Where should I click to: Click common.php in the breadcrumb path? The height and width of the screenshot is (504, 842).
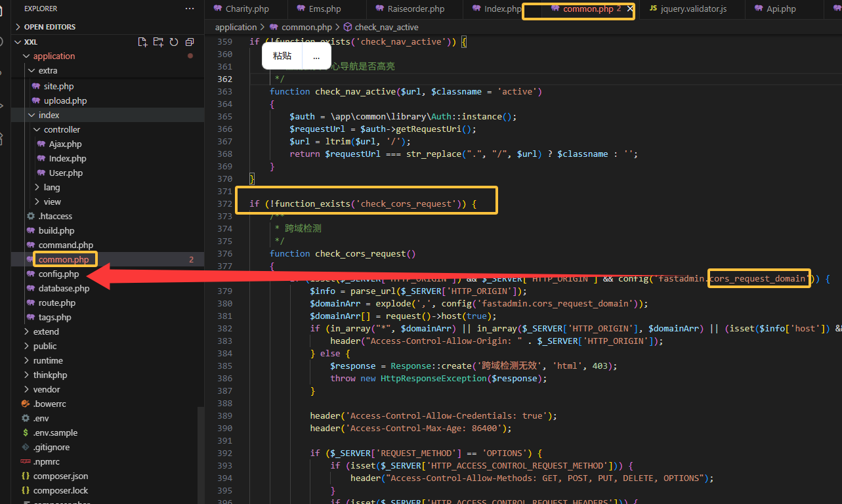point(306,27)
